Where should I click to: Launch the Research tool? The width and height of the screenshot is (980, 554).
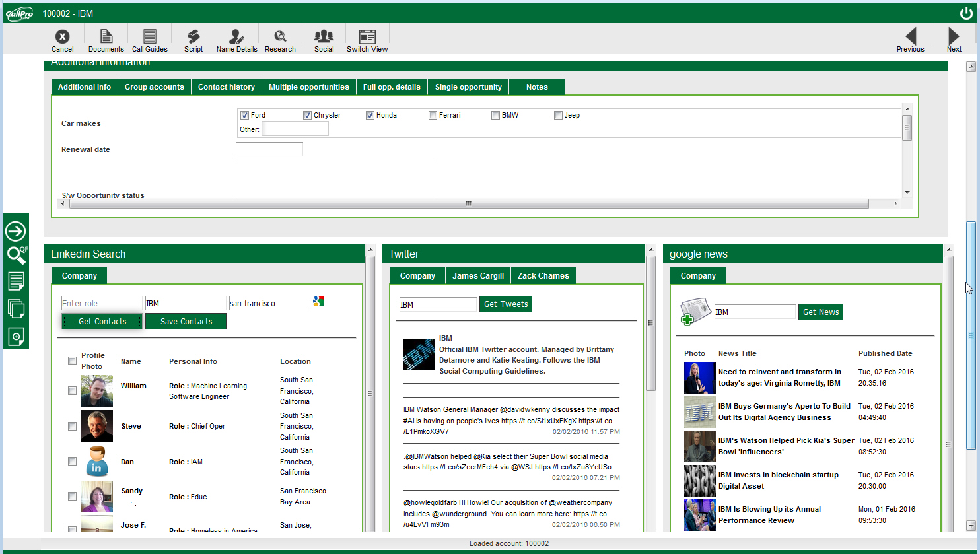[280, 40]
